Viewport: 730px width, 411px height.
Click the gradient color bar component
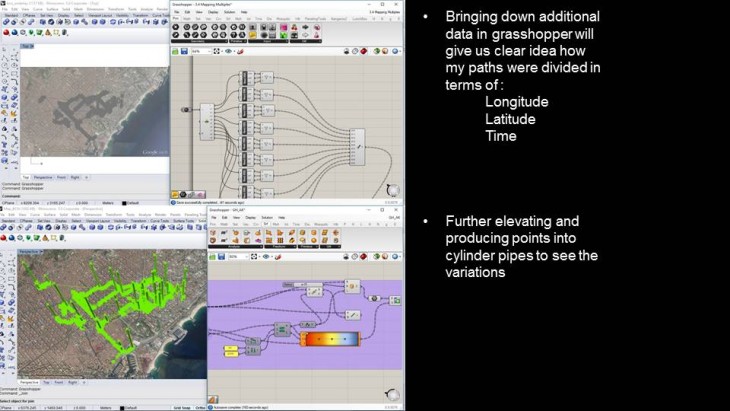[x=330, y=339]
